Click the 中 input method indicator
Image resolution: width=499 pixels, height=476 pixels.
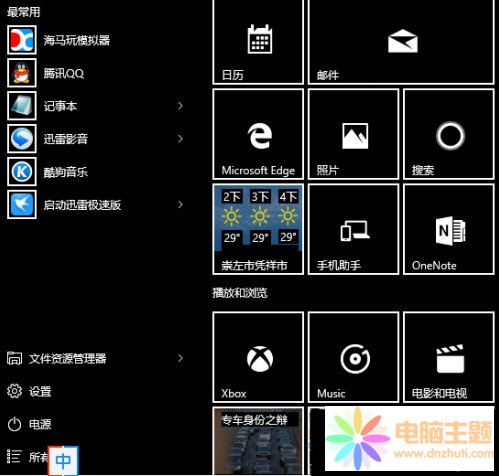[x=63, y=460]
